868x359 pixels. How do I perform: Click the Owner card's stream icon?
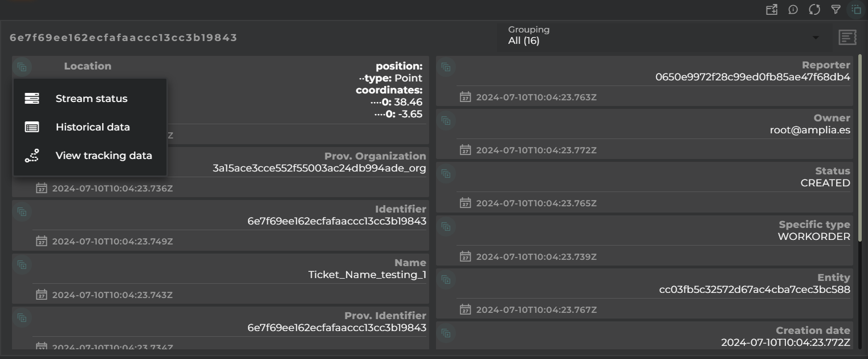point(446,120)
